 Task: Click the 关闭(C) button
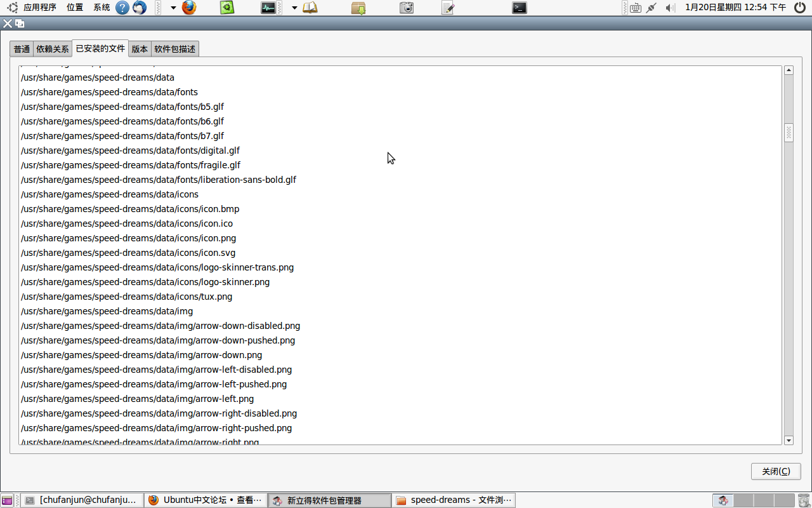click(776, 471)
